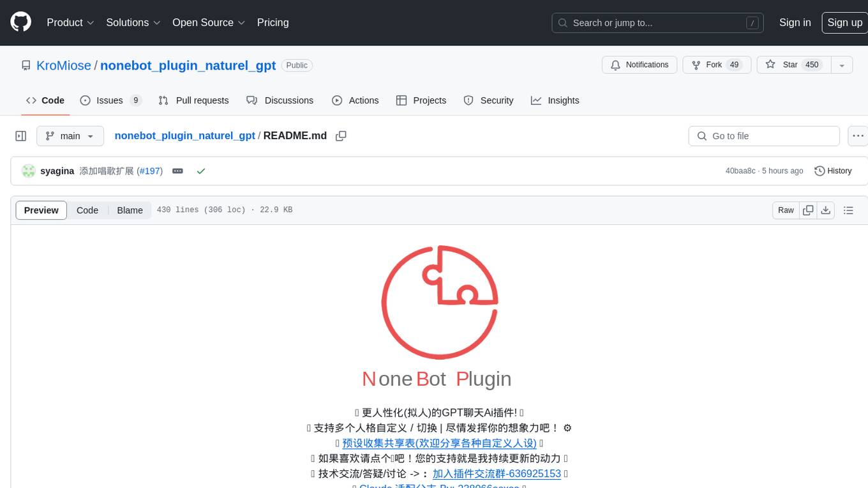
Task: Focus the Search or jump to field
Action: click(x=657, y=23)
